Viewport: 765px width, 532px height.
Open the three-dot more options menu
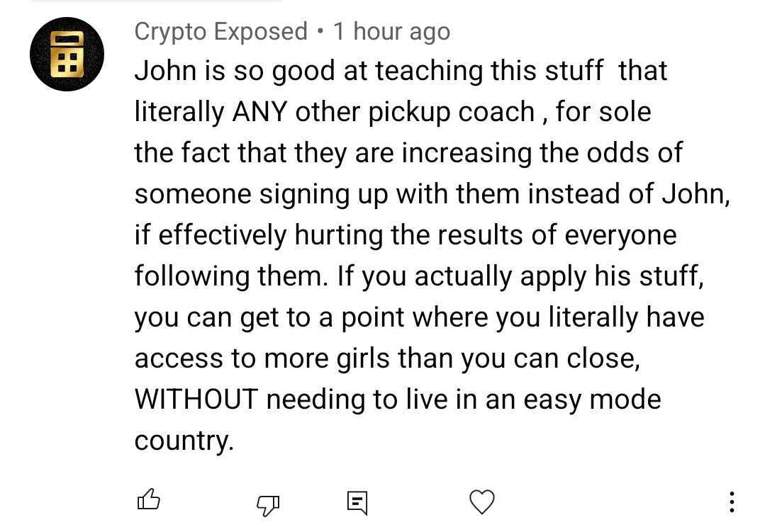pos(732,502)
